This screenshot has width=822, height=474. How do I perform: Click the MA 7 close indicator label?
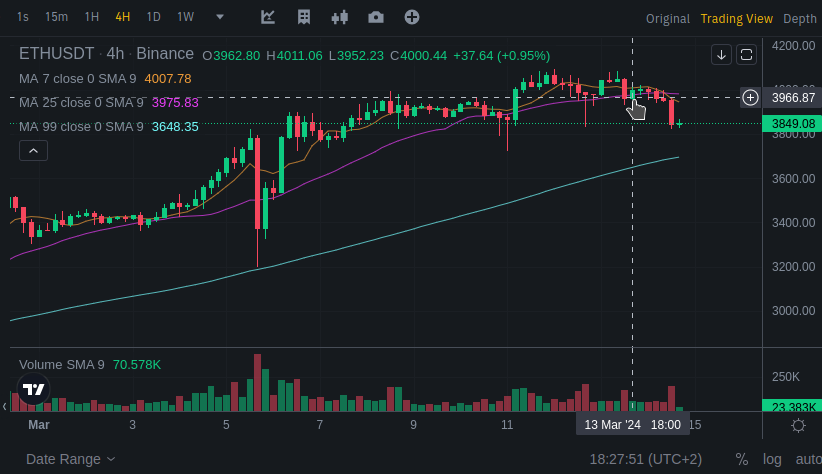[78, 79]
